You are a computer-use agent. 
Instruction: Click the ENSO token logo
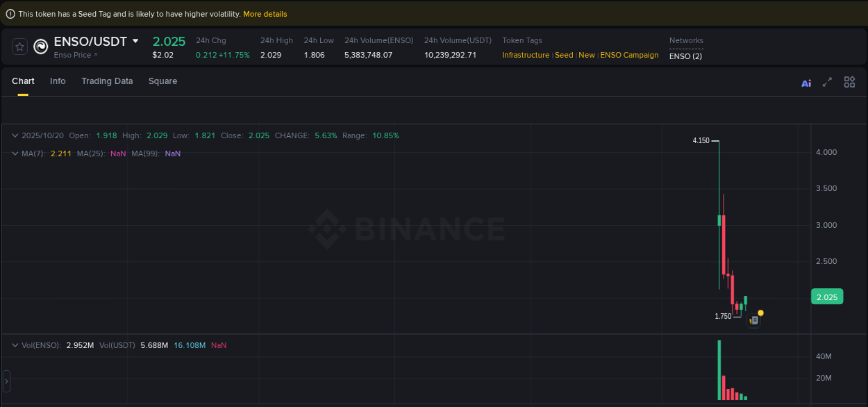click(40, 47)
